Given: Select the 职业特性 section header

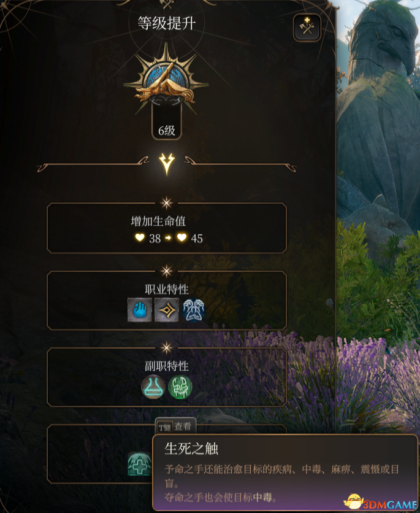Looking at the screenshot, I should click(x=167, y=289).
